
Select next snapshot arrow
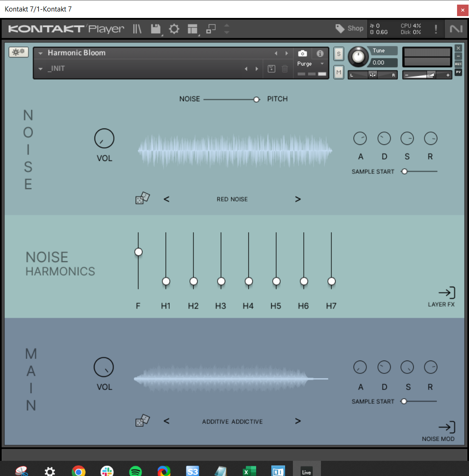click(257, 69)
